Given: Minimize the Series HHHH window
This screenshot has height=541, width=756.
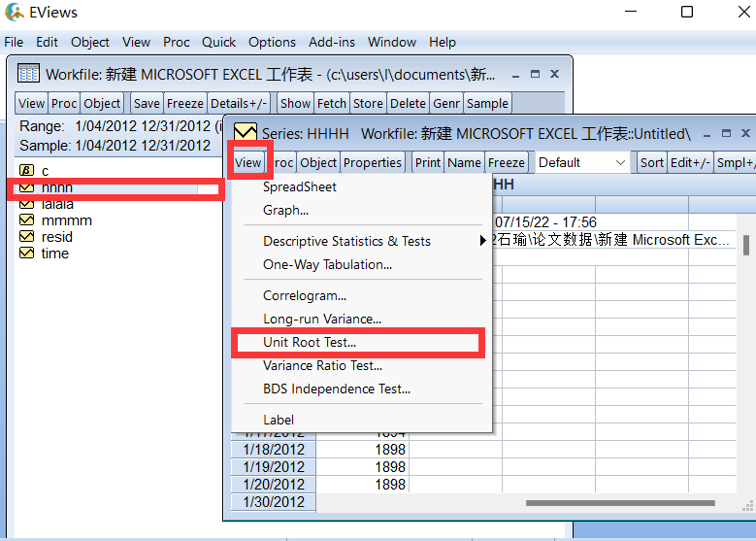Looking at the screenshot, I should pyautogui.click(x=707, y=134).
